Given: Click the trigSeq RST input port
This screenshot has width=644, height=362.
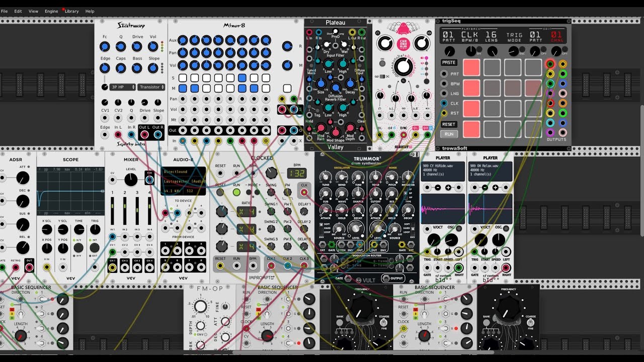Looking at the screenshot, I should (x=444, y=113).
